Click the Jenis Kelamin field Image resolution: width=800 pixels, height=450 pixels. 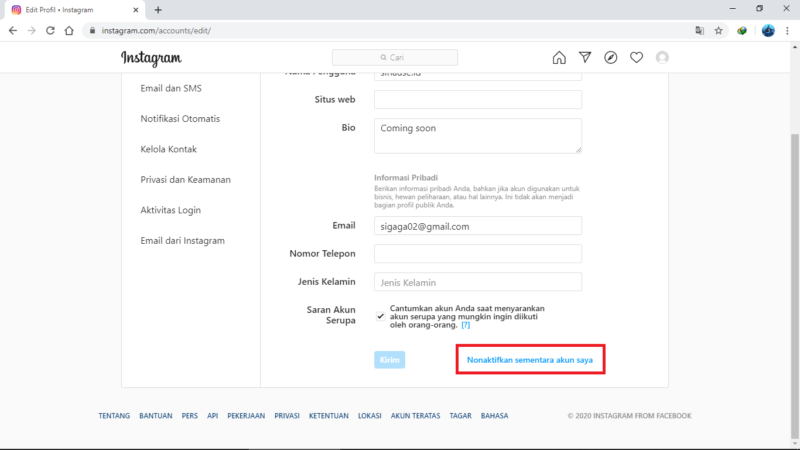coord(478,282)
